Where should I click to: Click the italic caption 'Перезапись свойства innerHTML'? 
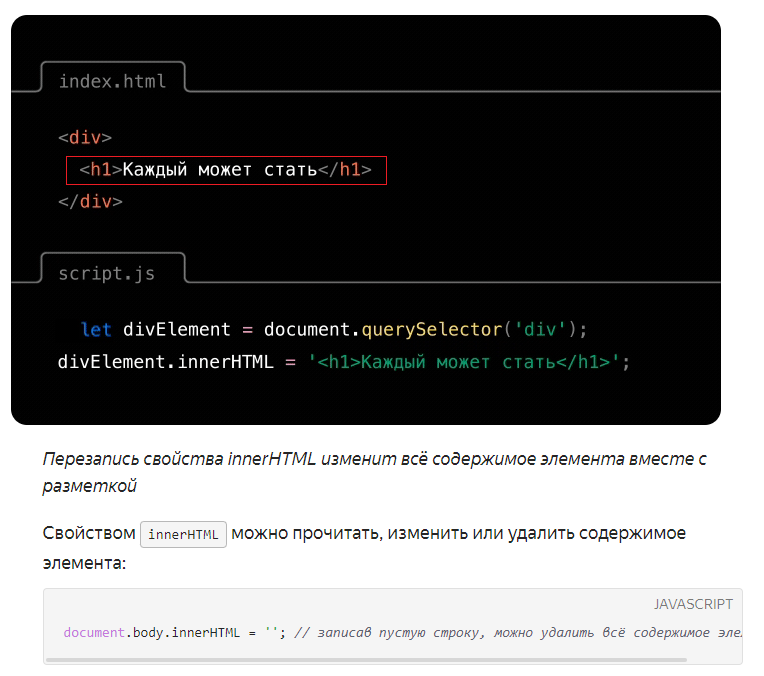(374, 472)
